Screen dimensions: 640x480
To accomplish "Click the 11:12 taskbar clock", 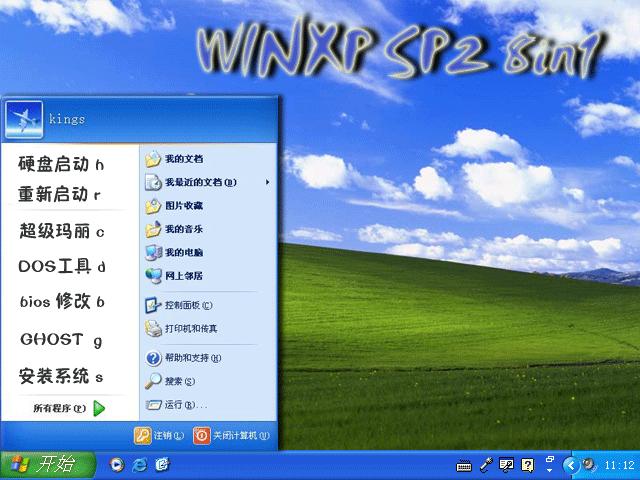I will pos(619,465).
